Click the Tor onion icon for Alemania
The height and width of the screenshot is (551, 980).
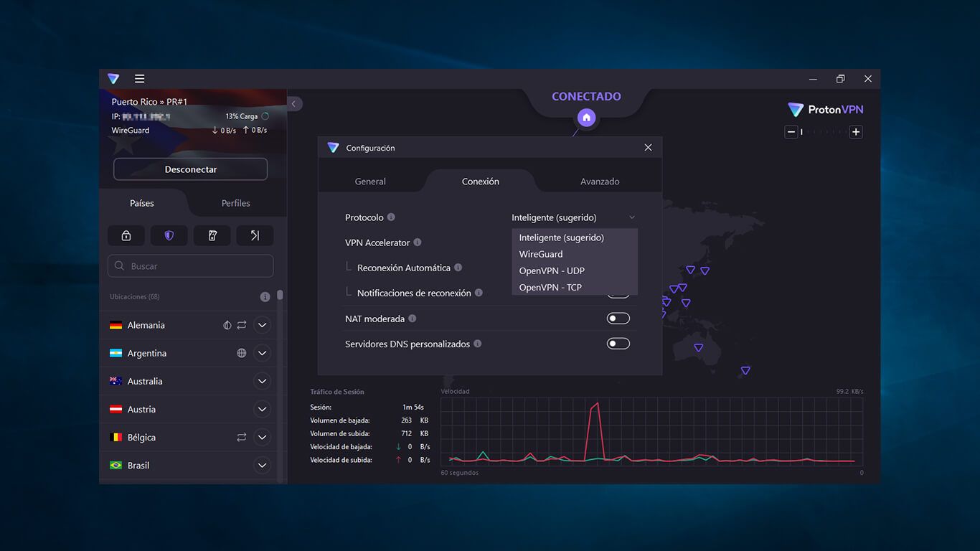[227, 325]
